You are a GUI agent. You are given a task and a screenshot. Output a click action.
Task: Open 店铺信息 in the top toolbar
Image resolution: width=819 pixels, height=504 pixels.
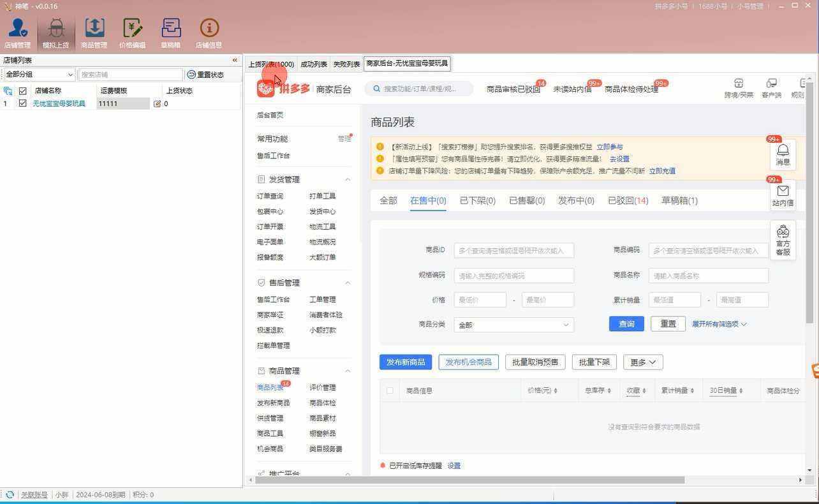pyautogui.click(x=209, y=33)
